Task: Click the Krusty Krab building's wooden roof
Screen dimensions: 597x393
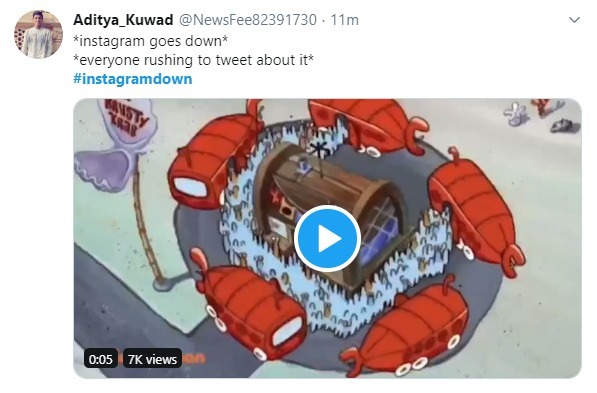Action: 331,179
